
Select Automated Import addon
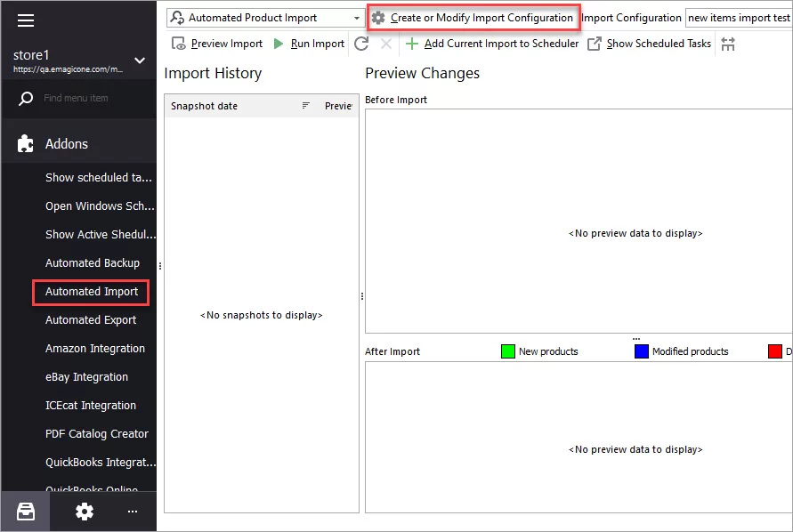pos(92,291)
